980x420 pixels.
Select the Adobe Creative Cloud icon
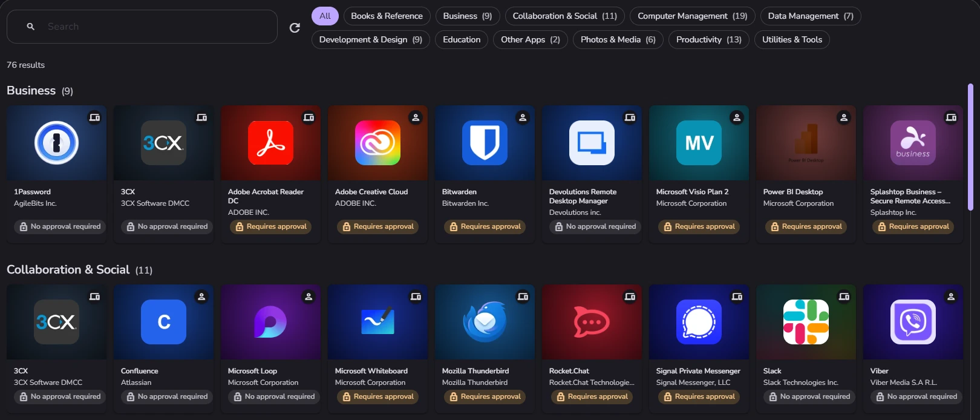point(377,143)
